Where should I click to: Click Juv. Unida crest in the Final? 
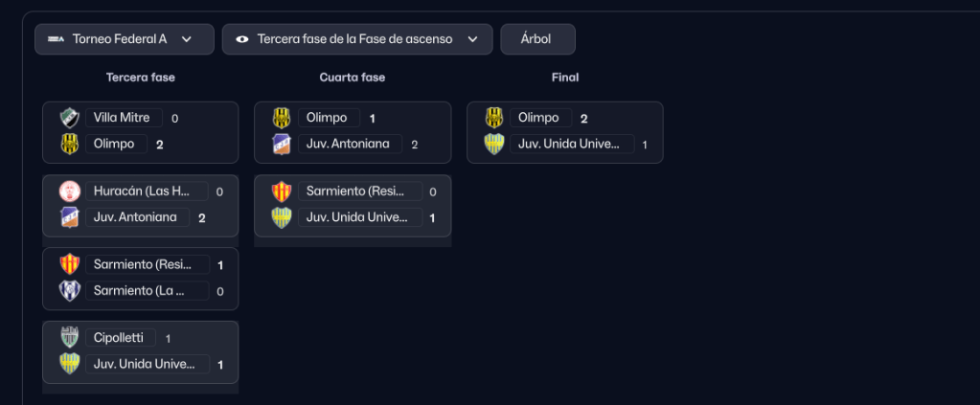click(493, 144)
